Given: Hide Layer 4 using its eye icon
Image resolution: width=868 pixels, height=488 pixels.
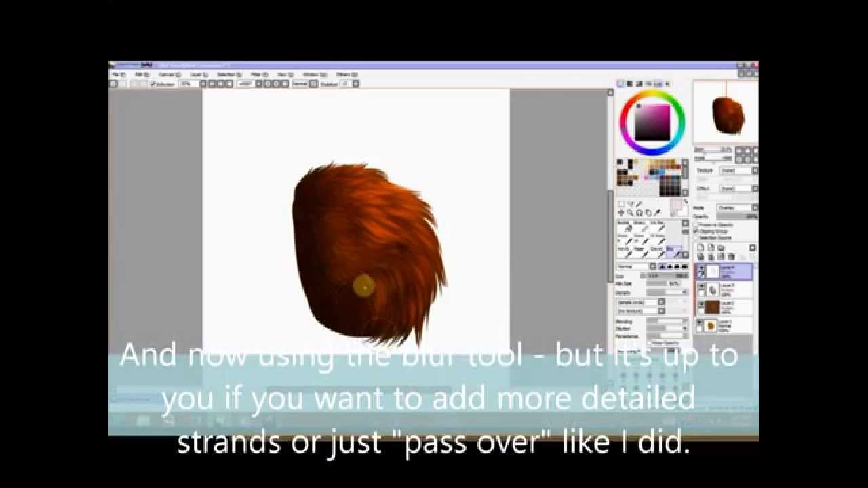Looking at the screenshot, I should pos(701,268).
